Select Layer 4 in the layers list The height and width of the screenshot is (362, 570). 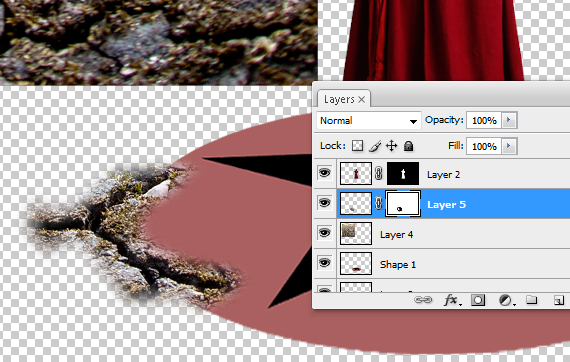pyautogui.click(x=453, y=234)
